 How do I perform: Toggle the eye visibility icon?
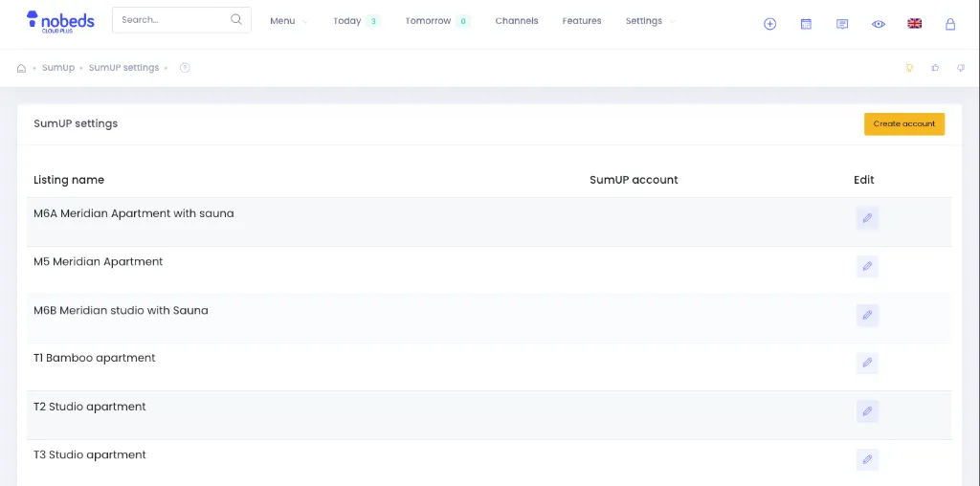(x=879, y=24)
